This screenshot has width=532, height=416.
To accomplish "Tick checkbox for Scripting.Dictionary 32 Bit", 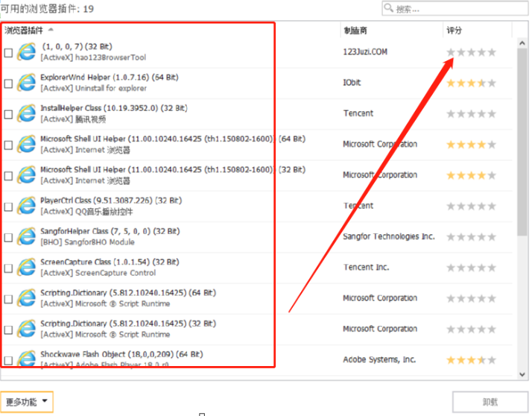I will tap(8, 330).
